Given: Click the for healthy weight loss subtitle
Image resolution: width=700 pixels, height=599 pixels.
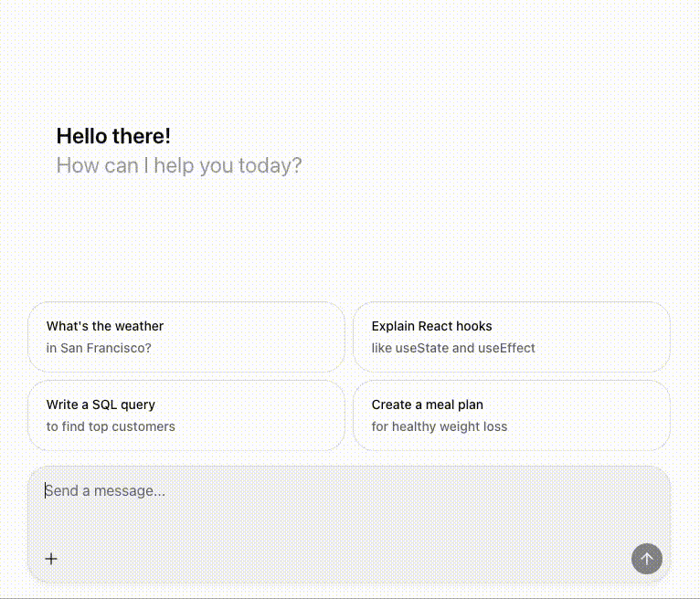Looking at the screenshot, I should pyautogui.click(x=439, y=426).
